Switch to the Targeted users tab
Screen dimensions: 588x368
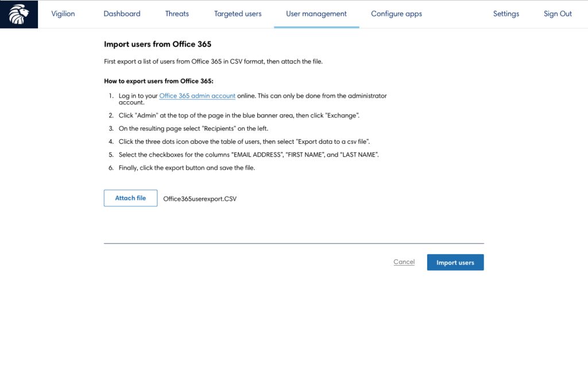click(238, 14)
